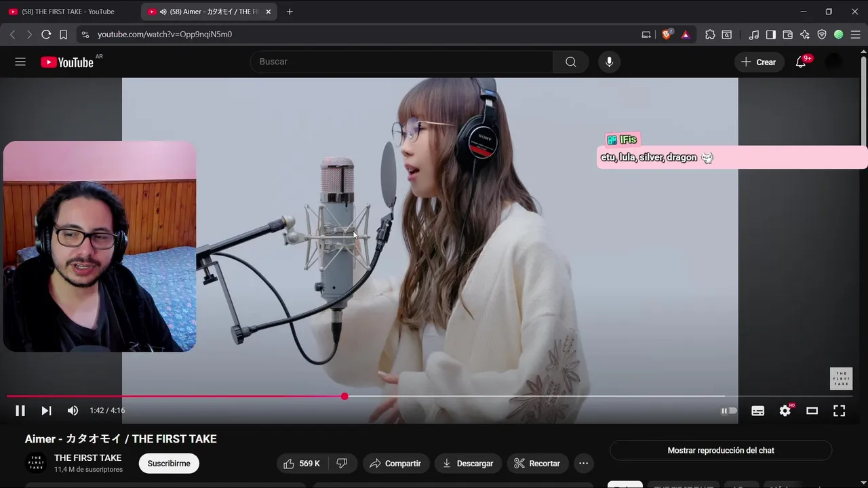Click the Buscar search field
868x488 pixels.
click(x=401, y=62)
